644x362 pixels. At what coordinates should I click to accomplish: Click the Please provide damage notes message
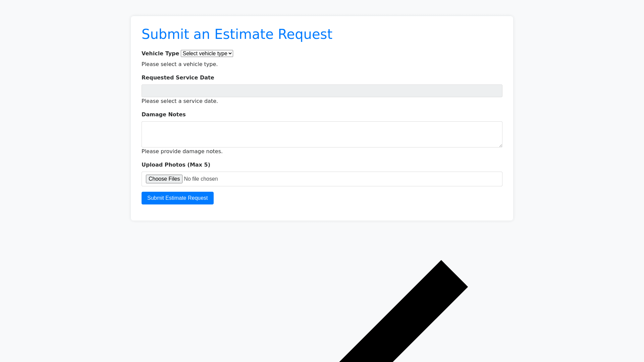pos(182,152)
